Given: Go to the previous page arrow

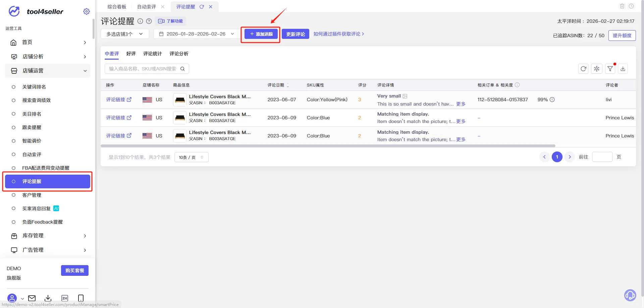Looking at the screenshot, I should (544, 157).
